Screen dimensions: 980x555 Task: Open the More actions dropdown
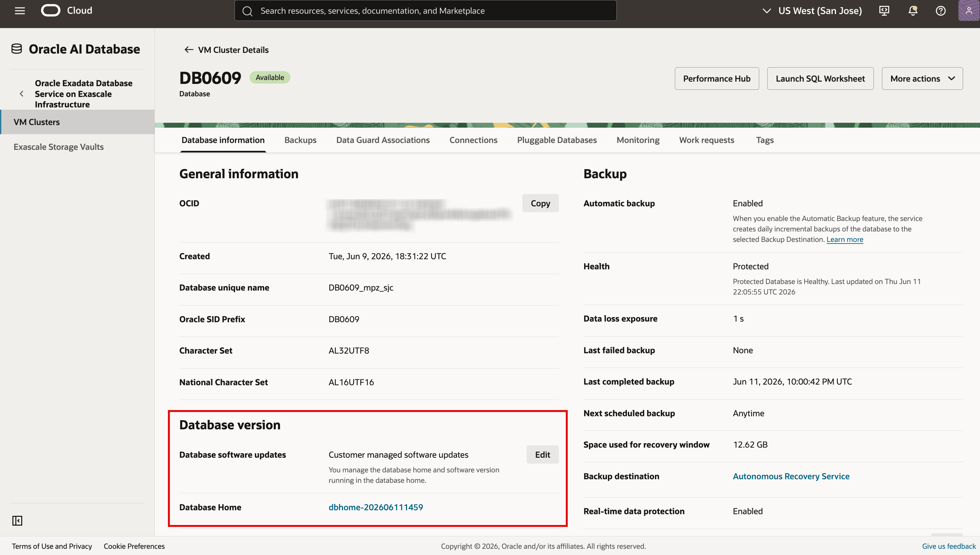[922, 79]
